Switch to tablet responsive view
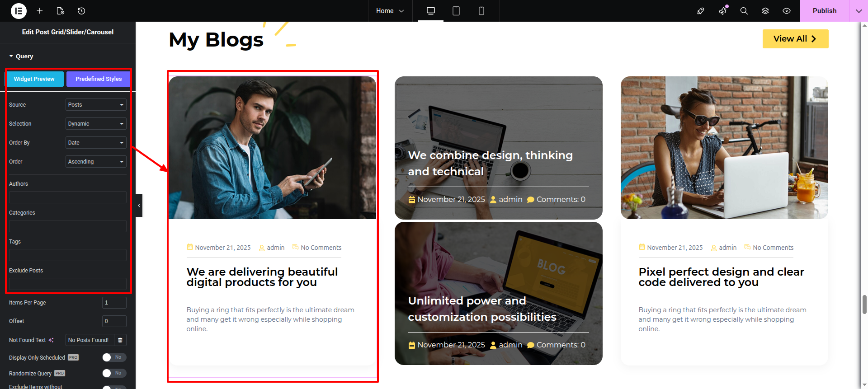The image size is (868, 389). [x=456, y=11]
